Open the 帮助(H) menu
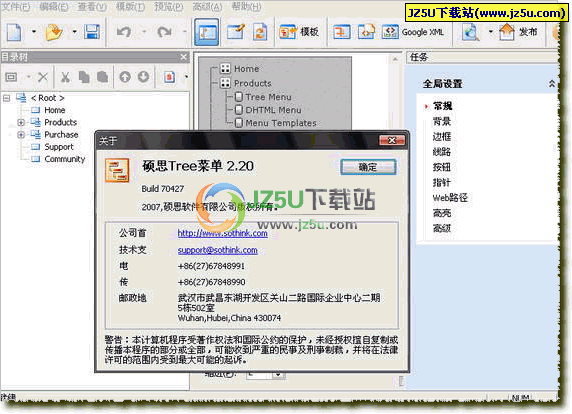 pyautogui.click(x=246, y=6)
